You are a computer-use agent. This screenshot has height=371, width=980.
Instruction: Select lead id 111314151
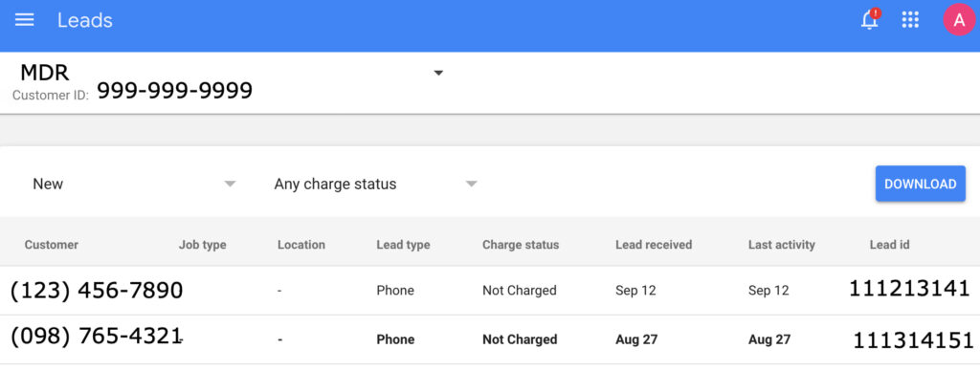click(x=913, y=340)
